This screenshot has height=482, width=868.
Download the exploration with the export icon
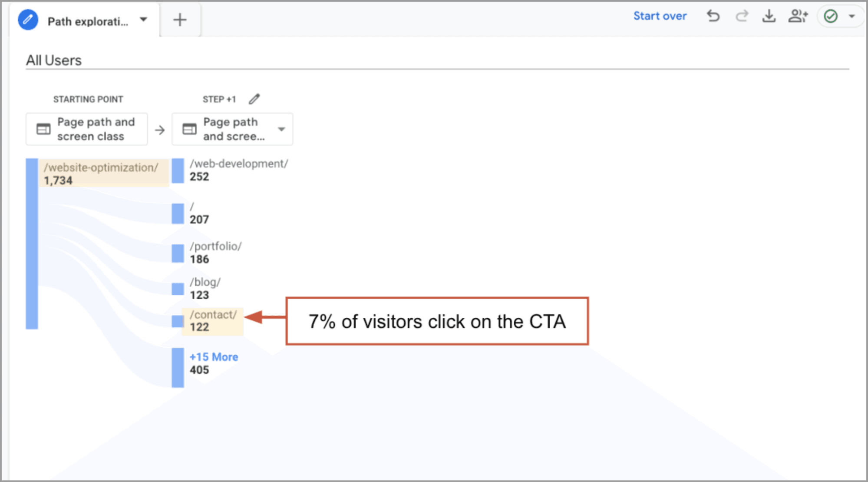[x=769, y=17]
